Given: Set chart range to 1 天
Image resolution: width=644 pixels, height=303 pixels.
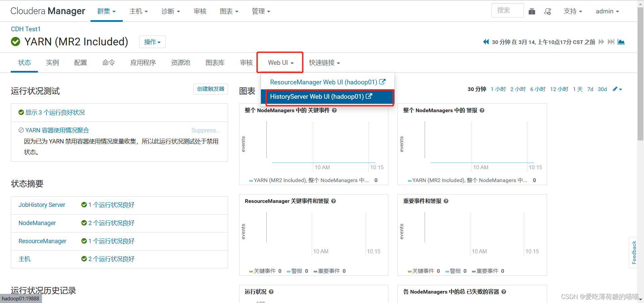Looking at the screenshot, I should (x=578, y=89).
